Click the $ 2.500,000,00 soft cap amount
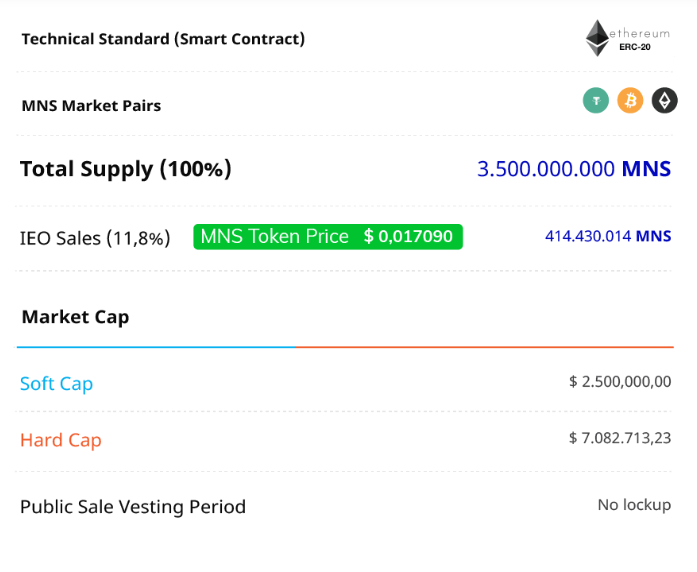Viewport: 697px width, 572px height. (x=620, y=382)
